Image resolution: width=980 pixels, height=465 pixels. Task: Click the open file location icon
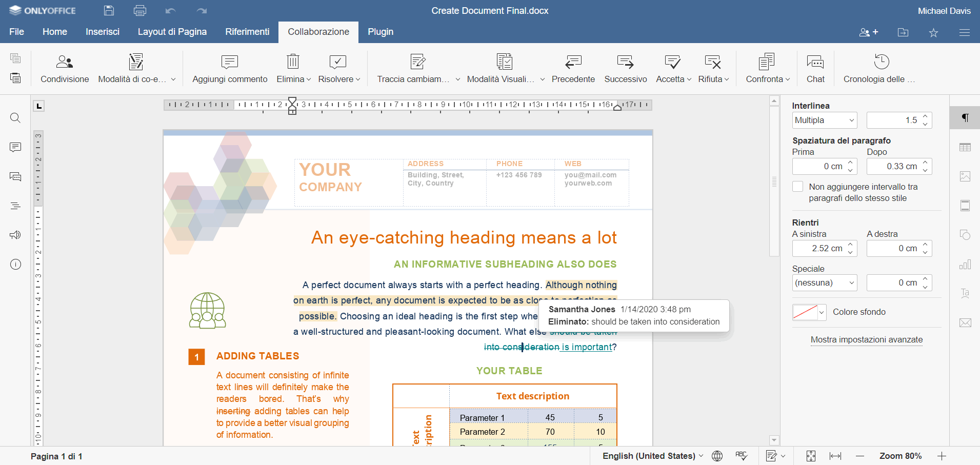pos(903,32)
